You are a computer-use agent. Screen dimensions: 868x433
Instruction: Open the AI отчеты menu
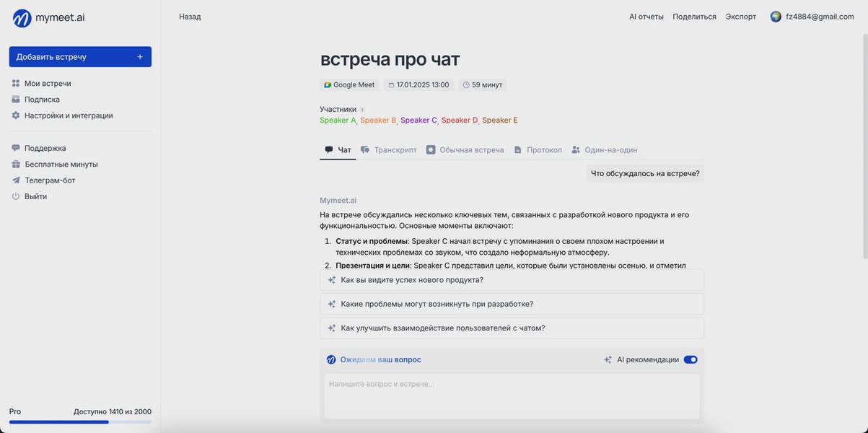[646, 17]
